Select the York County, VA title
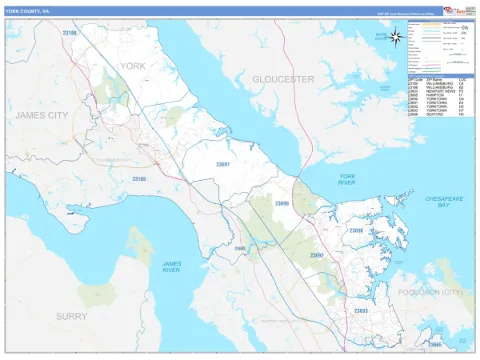Screen dimensions: 480x360 click(x=27, y=11)
